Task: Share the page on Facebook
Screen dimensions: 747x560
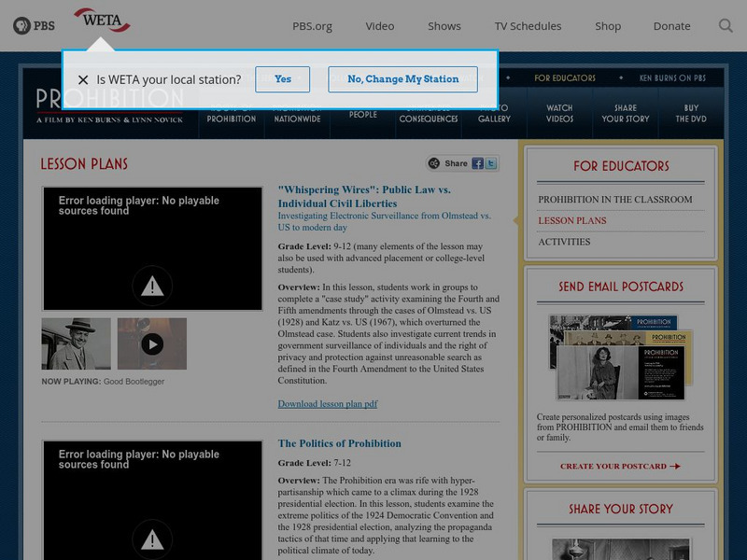Action: pos(477,163)
